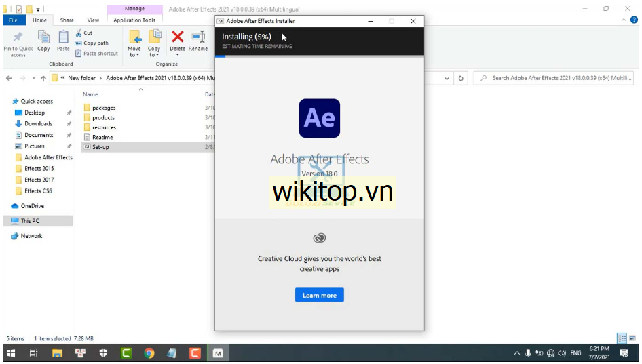The image size is (642, 364).
Task: Switch to Large icons view in status bar
Action: [632, 338]
